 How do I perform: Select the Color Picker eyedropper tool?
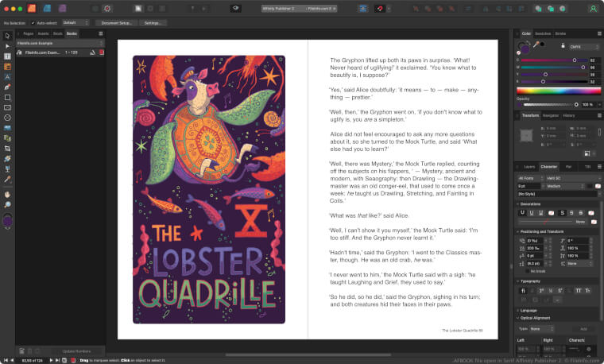[x=7, y=179]
